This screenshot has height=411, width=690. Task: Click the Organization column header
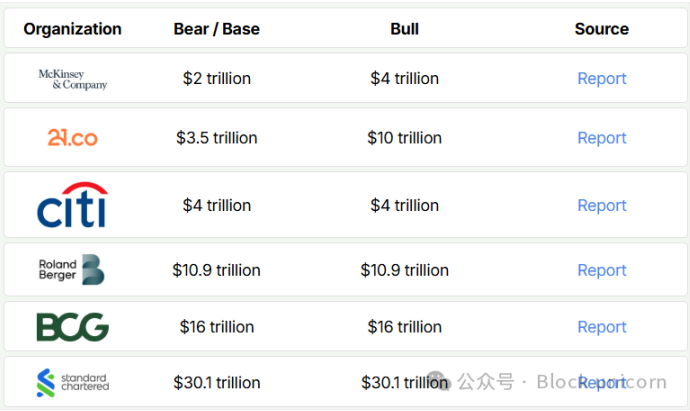[x=73, y=29]
